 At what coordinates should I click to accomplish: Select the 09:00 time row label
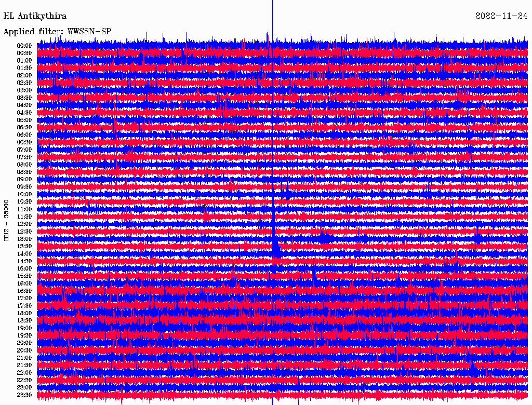click(x=24, y=180)
